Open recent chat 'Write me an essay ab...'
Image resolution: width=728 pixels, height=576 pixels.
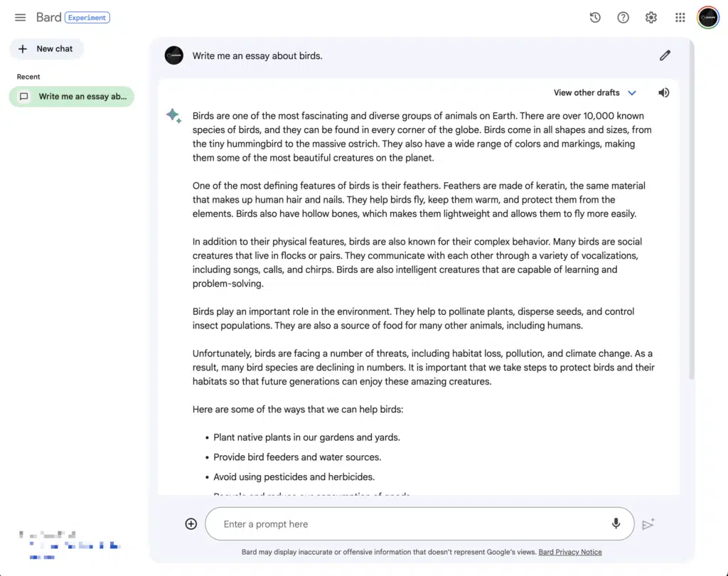click(72, 97)
